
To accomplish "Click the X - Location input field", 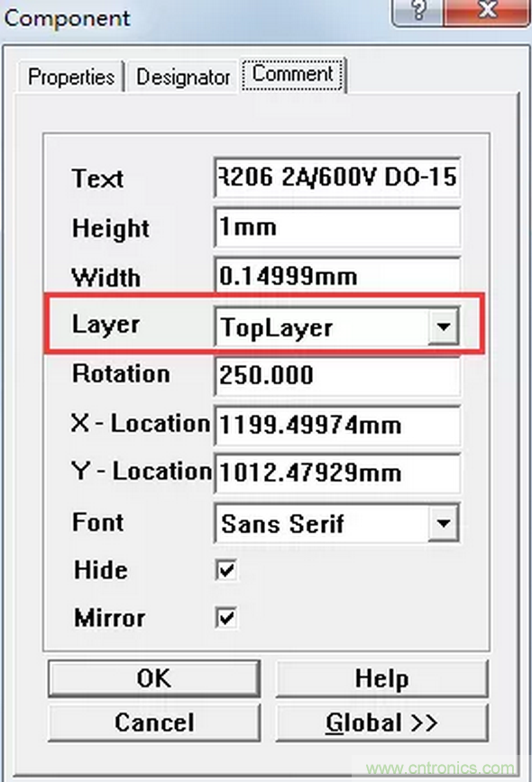I will tap(336, 425).
